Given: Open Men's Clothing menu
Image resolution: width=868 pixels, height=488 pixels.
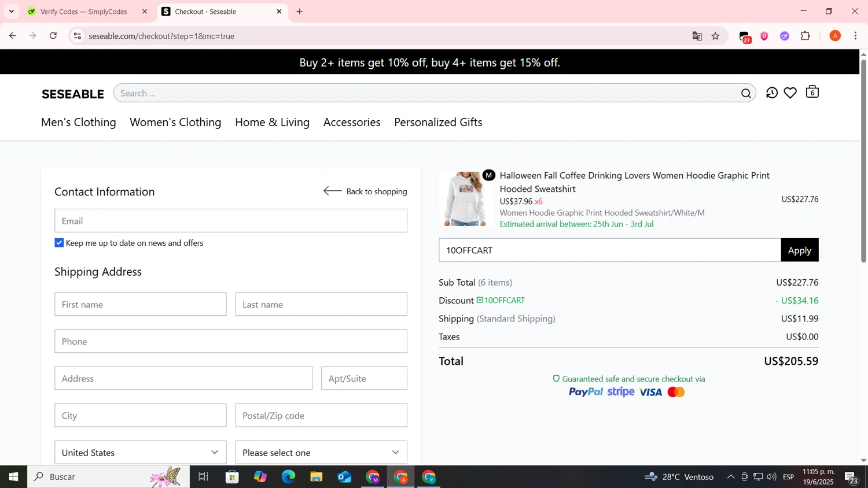Looking at the screenshot, I should 79,122.
